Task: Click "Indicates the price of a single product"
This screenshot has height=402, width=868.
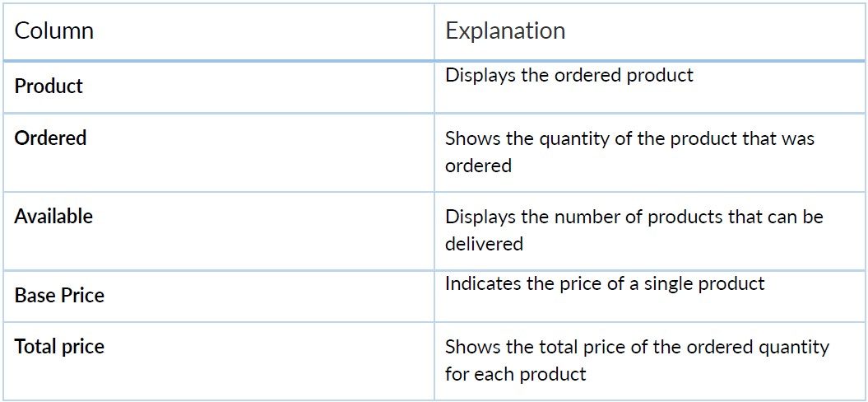Action: pos(605,283)
